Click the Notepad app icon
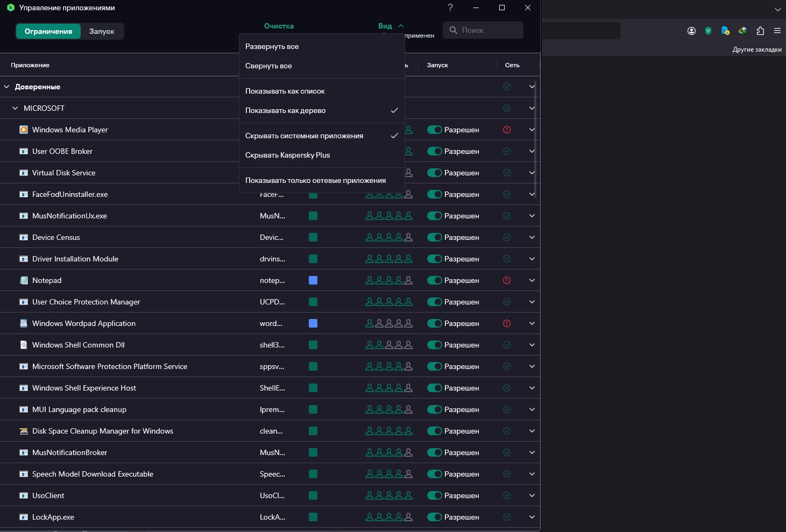Viewport: 786px width, 532px height. [x=24, y=280]
